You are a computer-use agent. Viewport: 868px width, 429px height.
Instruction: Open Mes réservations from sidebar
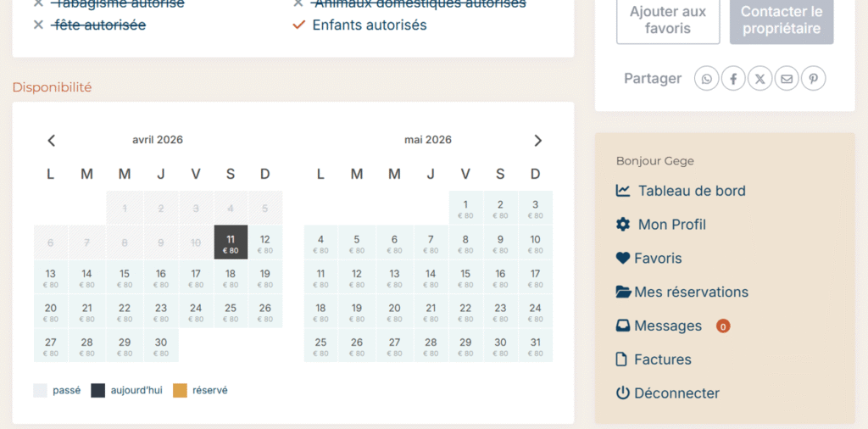(x=691, y=292)
